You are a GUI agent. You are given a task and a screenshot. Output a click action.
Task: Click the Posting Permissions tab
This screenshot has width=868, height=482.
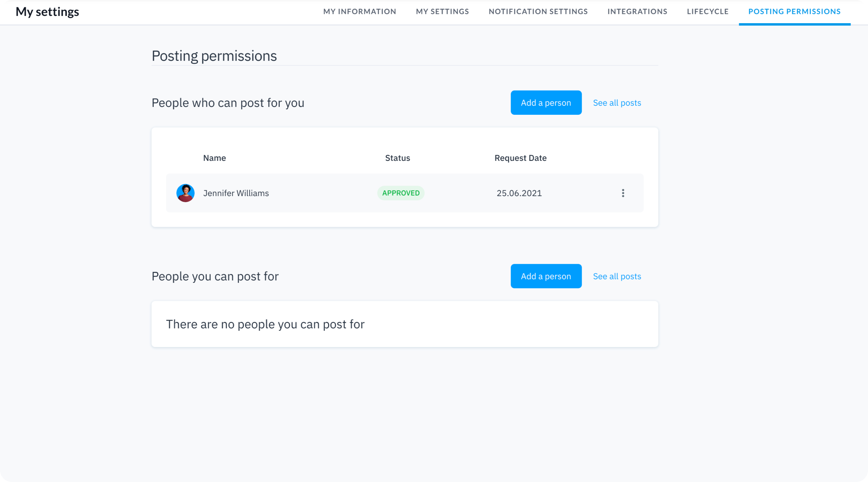(x=794, y=11)
